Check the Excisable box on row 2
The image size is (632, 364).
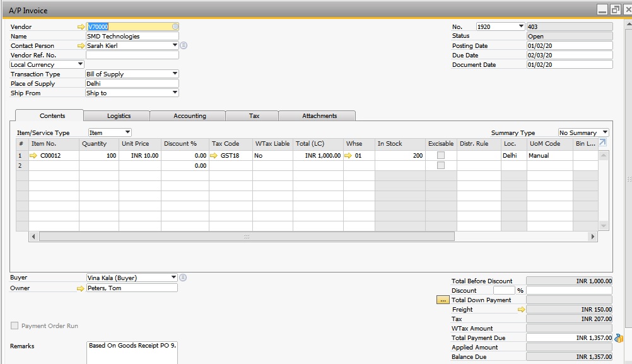tap(441, 165)
